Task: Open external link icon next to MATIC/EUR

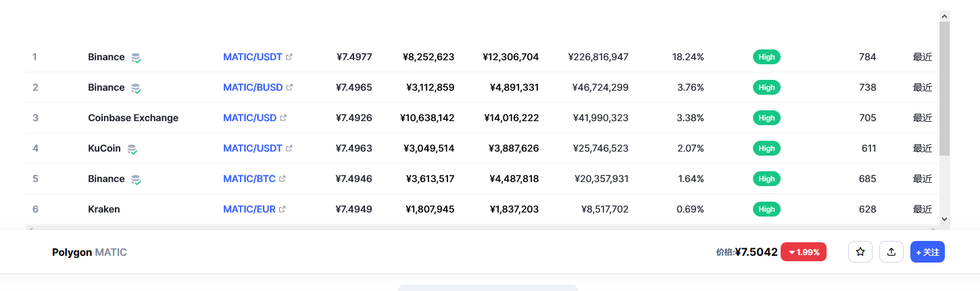Action: pyautogui.click(x=282, y=209)
